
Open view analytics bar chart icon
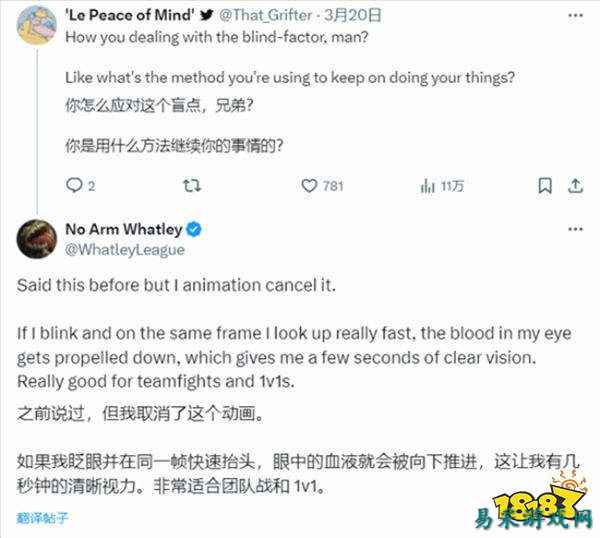[428, 186]
